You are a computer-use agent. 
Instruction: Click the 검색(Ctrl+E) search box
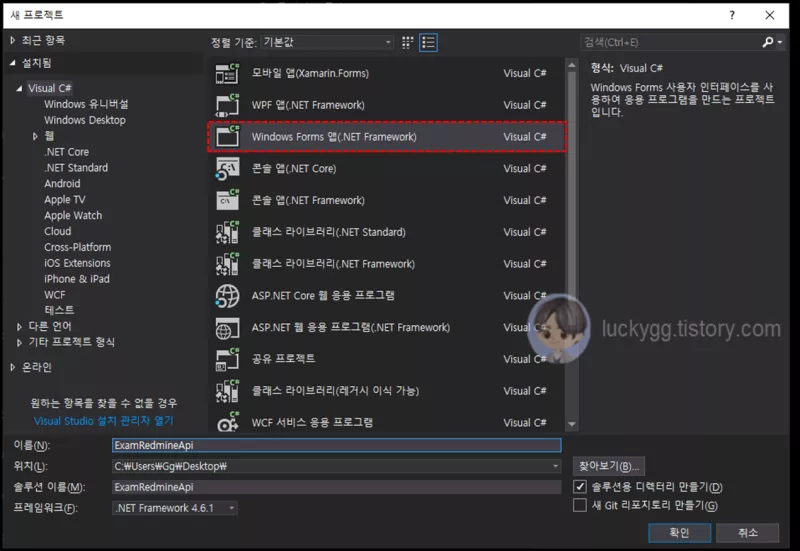point(669,42)
